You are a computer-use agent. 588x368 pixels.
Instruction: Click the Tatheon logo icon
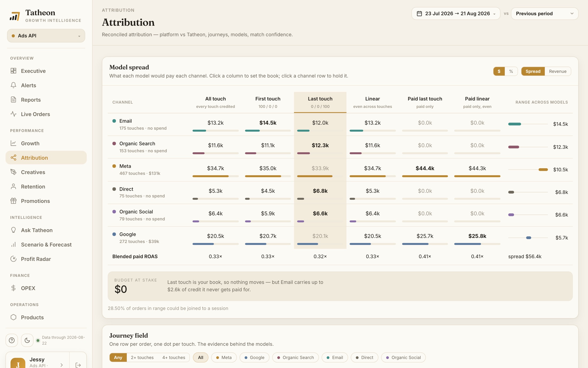click(x=15, y=16)
